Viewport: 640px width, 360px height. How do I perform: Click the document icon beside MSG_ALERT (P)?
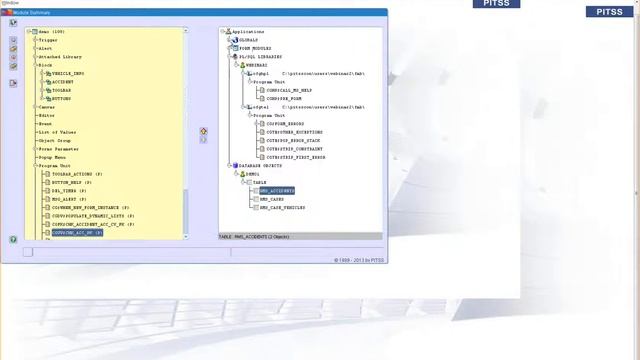point(47,199)
